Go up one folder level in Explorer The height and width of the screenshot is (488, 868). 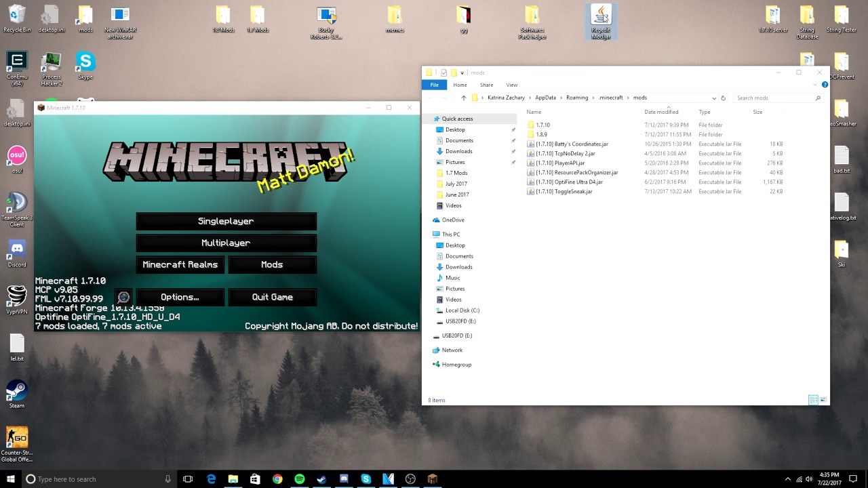click(x=464, y=98)
